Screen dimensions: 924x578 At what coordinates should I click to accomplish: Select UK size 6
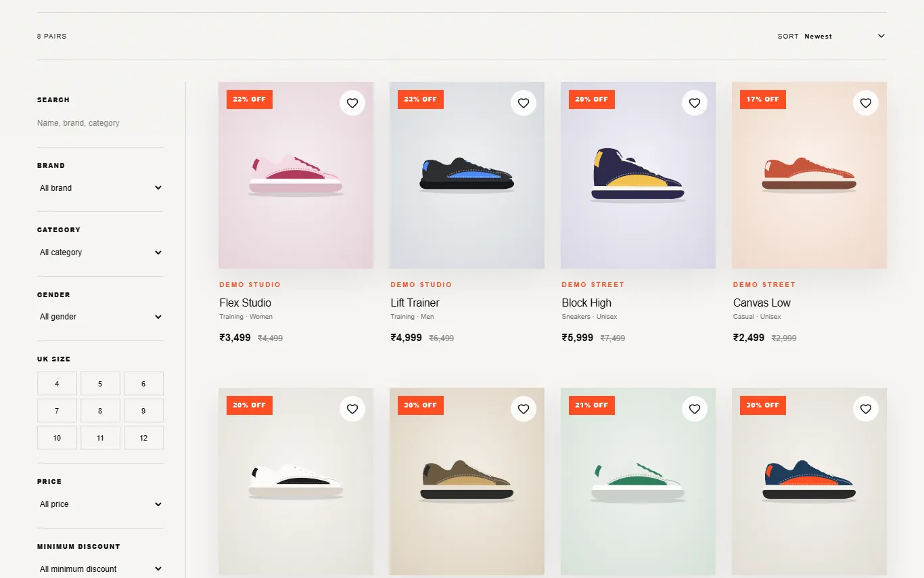[143, 384]
